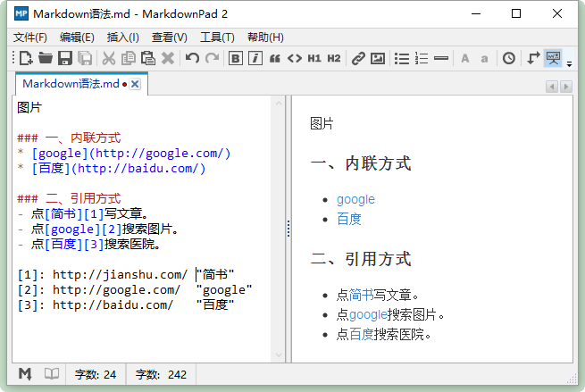Close the Markdown语法.md tab
Viewport: 585px width, 392px height.
[x=135, y=84]
